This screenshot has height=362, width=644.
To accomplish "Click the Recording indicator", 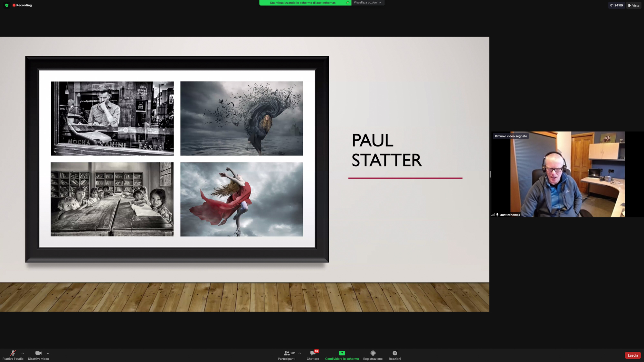I will click(22, 5).
